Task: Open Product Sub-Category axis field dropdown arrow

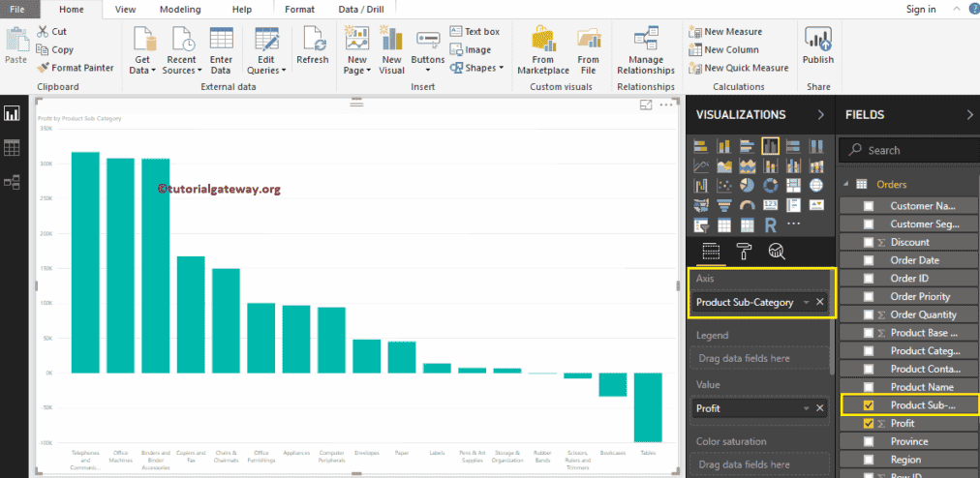Action: (x=806, y=303)
